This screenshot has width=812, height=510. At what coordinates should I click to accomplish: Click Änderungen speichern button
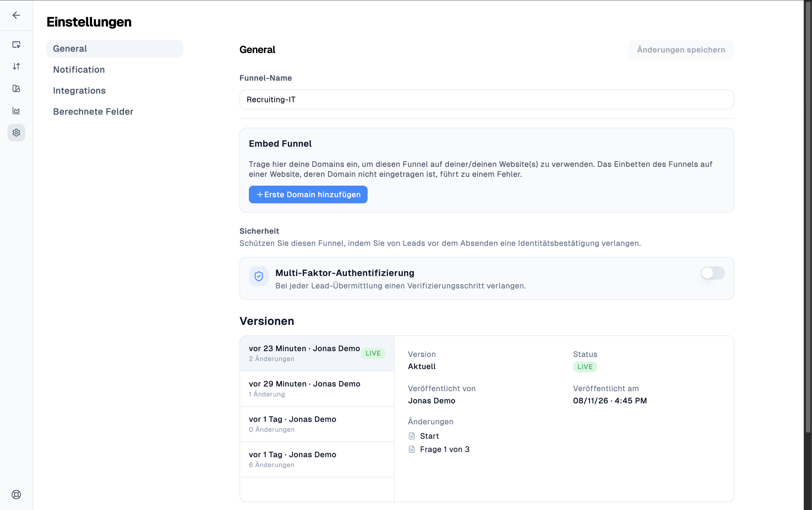(681, 50)
